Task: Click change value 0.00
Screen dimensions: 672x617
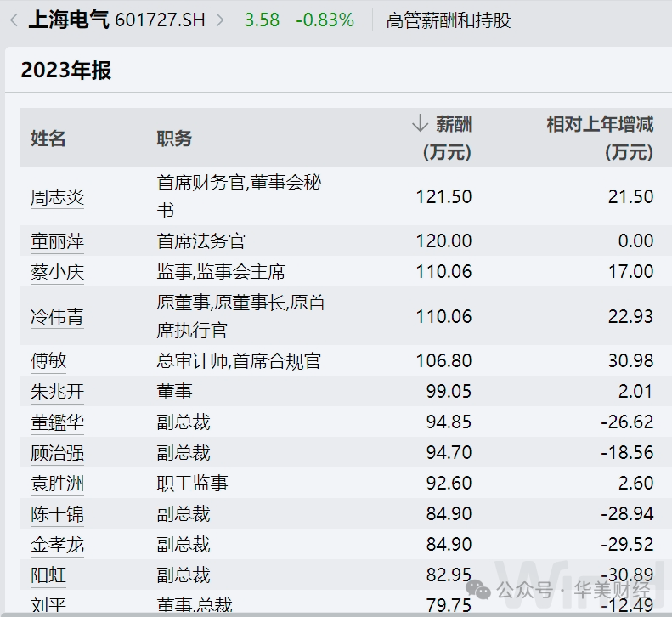Action: coord(636,241)
